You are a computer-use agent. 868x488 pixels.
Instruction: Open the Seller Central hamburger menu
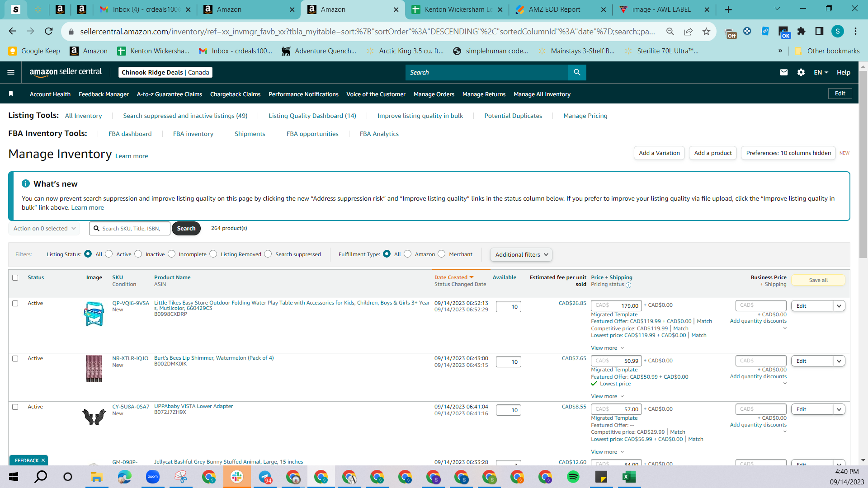pyautogui.click(x=11, y=72)
